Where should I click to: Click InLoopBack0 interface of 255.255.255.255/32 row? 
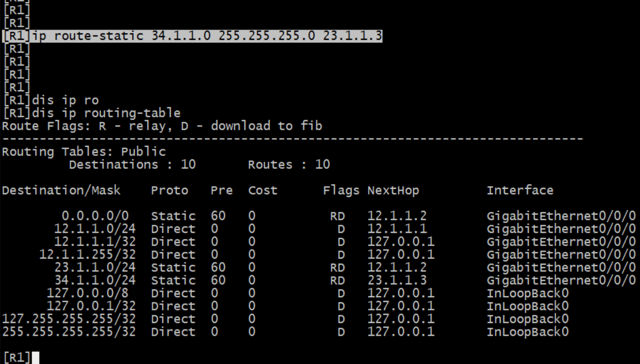(x=527, y=331)
